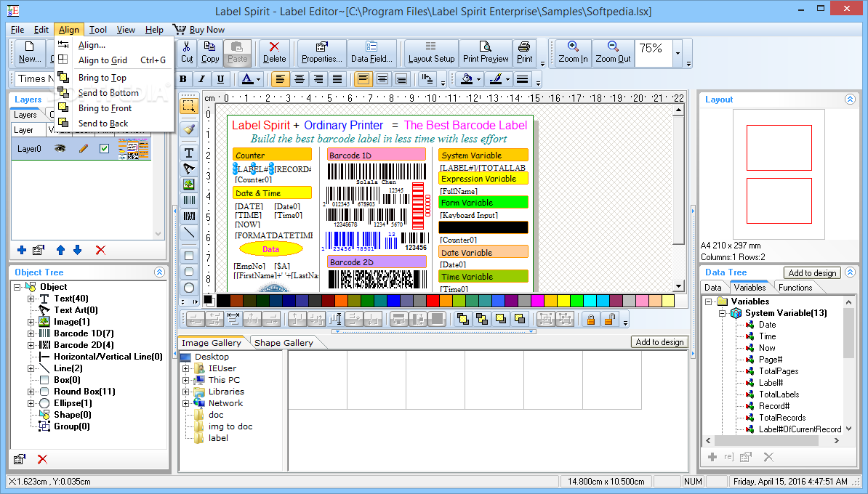Toggle Layer0 edit pencil

click(83, 148)
